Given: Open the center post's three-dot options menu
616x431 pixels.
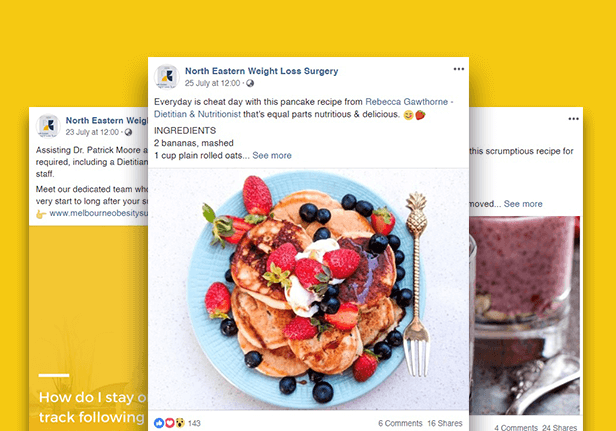Looking at the screenshot, I should (458, 69).
